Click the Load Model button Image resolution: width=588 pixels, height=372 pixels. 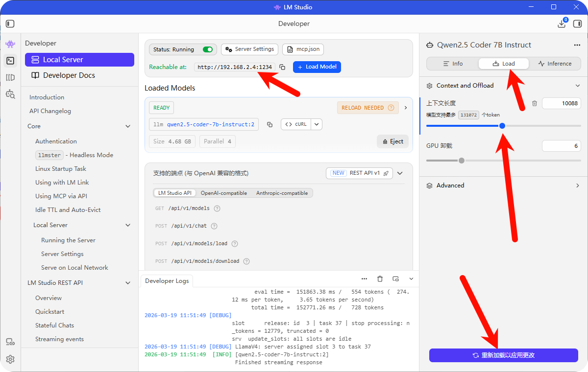[317, 67]
